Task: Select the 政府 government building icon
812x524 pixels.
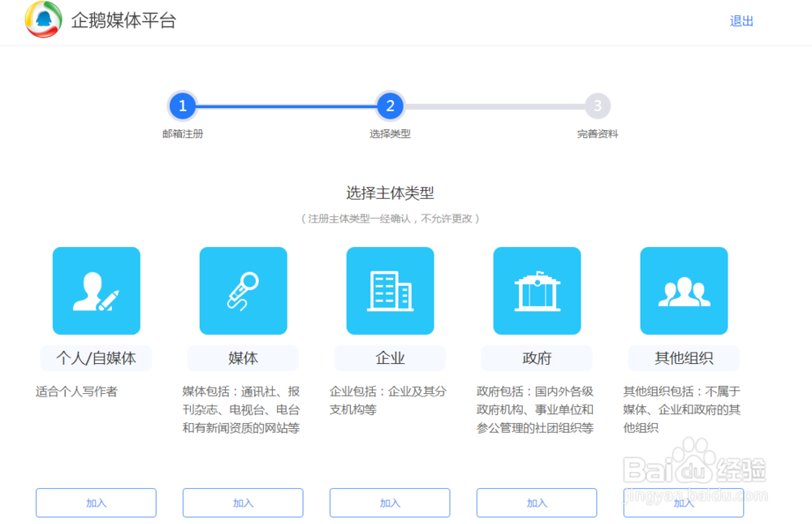Action: click(536, 291)
